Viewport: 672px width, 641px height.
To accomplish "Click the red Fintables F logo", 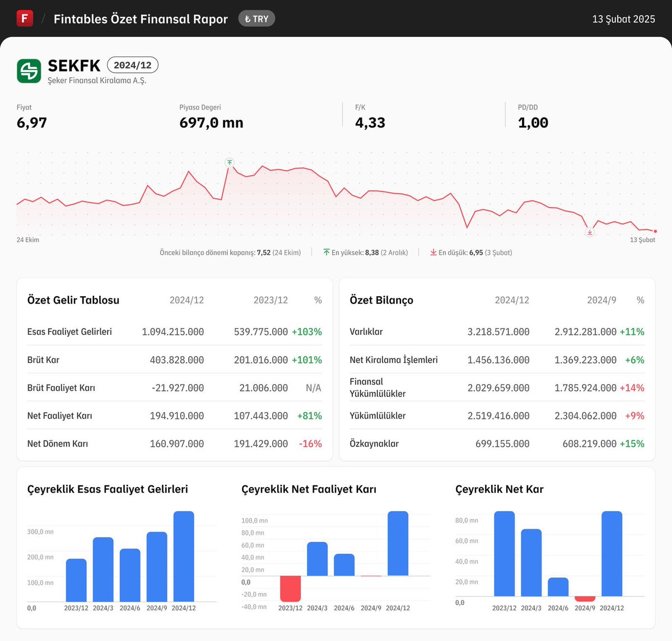I will pos(25,18).
